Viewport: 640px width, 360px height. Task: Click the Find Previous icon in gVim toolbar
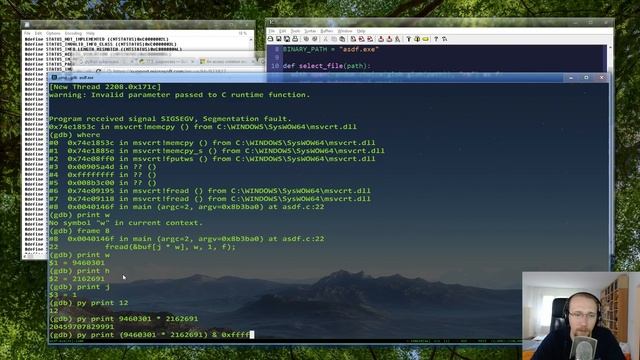pyautogui.click(x=370, y=39)
